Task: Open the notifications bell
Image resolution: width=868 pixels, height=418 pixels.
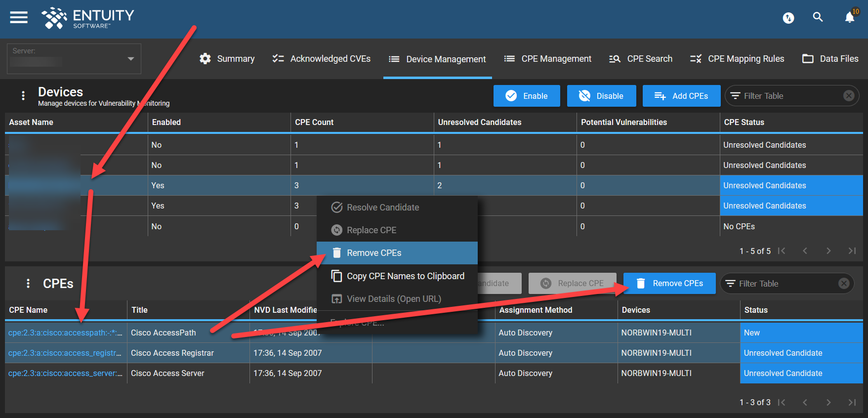Action: coord(850,17)
